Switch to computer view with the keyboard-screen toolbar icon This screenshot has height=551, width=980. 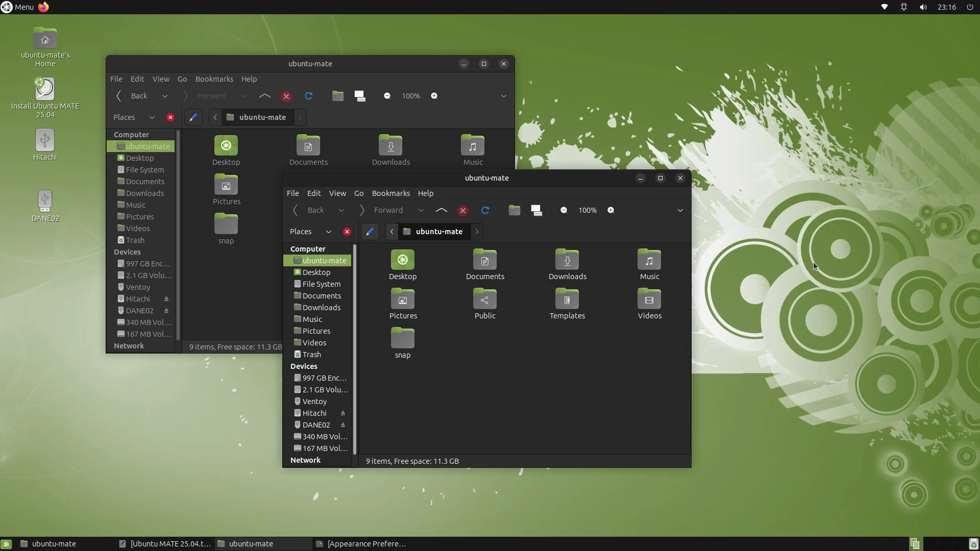pos(536,210)
